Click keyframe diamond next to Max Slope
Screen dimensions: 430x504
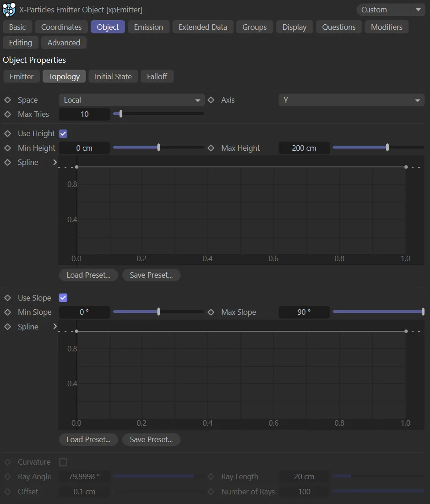[x=211, y=312]
